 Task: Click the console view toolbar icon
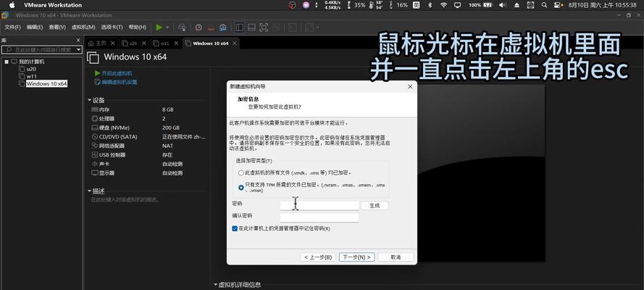point(252,27)
